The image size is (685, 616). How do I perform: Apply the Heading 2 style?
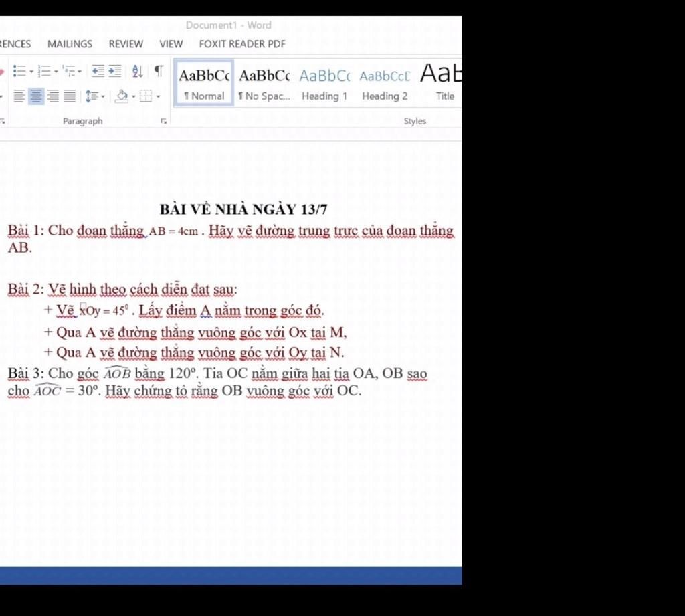[385, 84]
